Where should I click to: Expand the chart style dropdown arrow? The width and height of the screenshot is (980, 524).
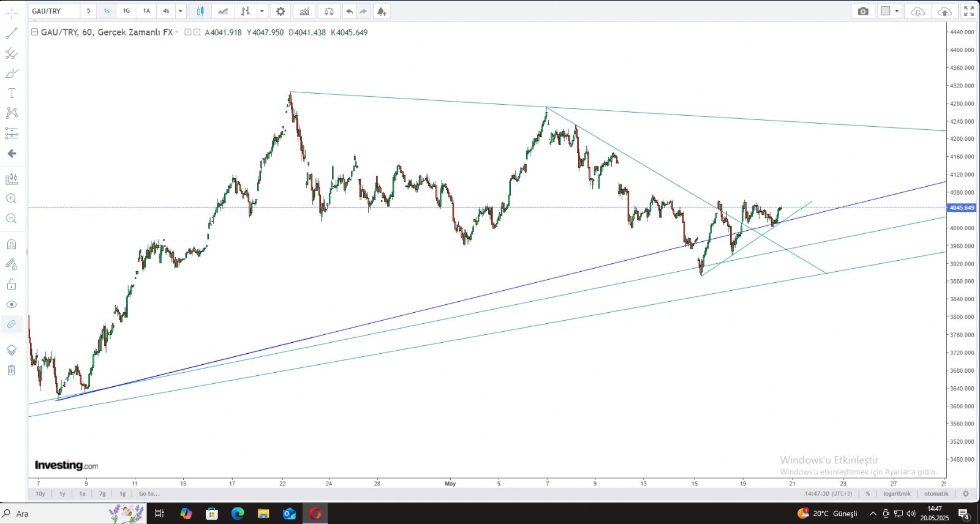[262, 11]
